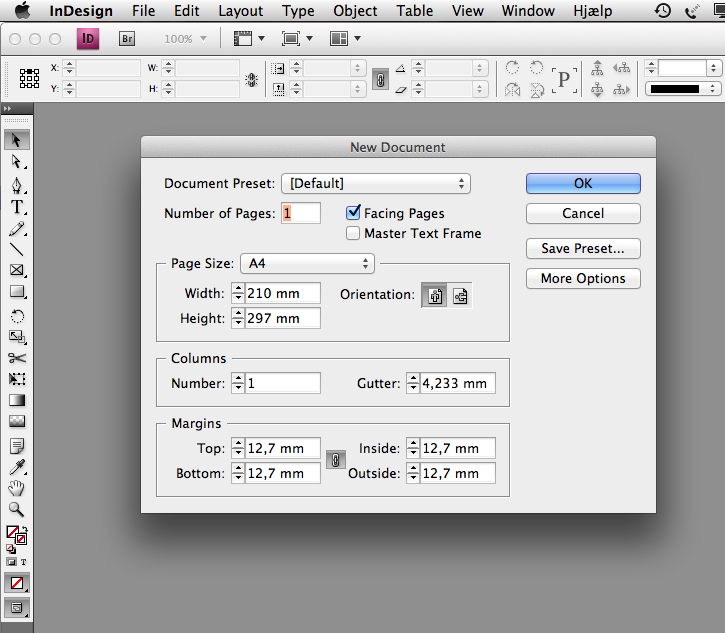Click the Columns Number input field
This screenshot has height=633, width=725.
coord(283,383)
